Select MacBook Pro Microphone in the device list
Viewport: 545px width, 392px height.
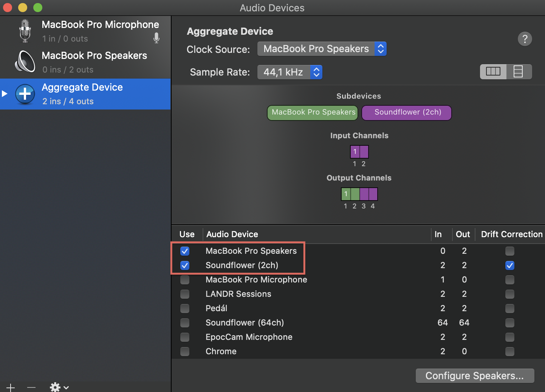click(85, 31)
